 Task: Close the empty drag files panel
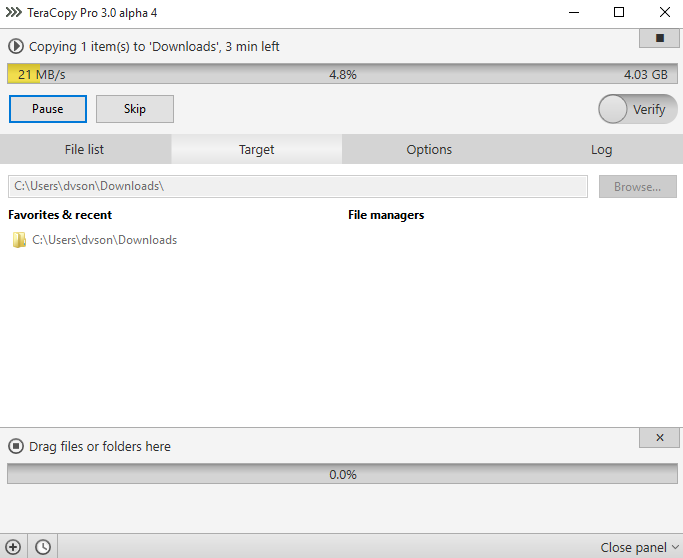pos(659,438)
